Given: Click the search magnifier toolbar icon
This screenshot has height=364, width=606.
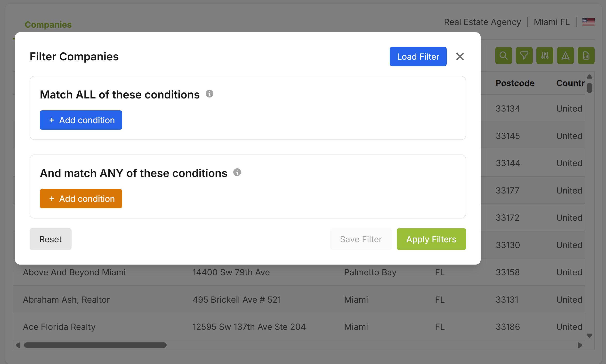Looking at the screenshot, I should 503,56.
